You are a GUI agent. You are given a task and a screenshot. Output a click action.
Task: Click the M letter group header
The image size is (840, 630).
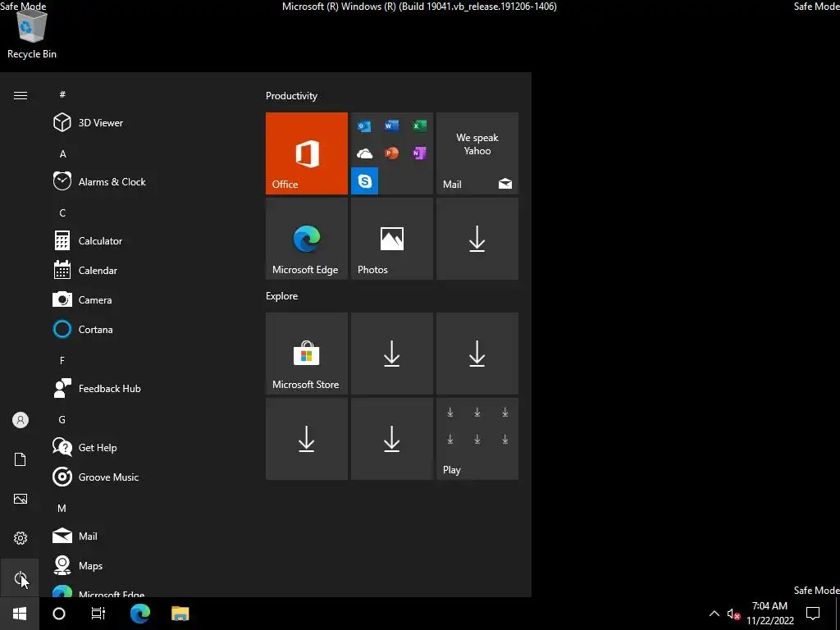(62, 508)
